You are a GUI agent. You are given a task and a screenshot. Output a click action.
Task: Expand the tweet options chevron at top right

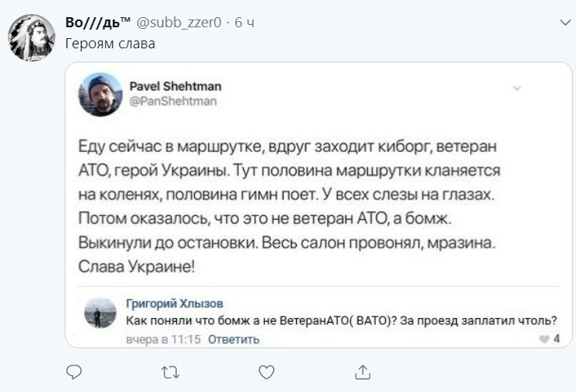(x=564, y=23)
